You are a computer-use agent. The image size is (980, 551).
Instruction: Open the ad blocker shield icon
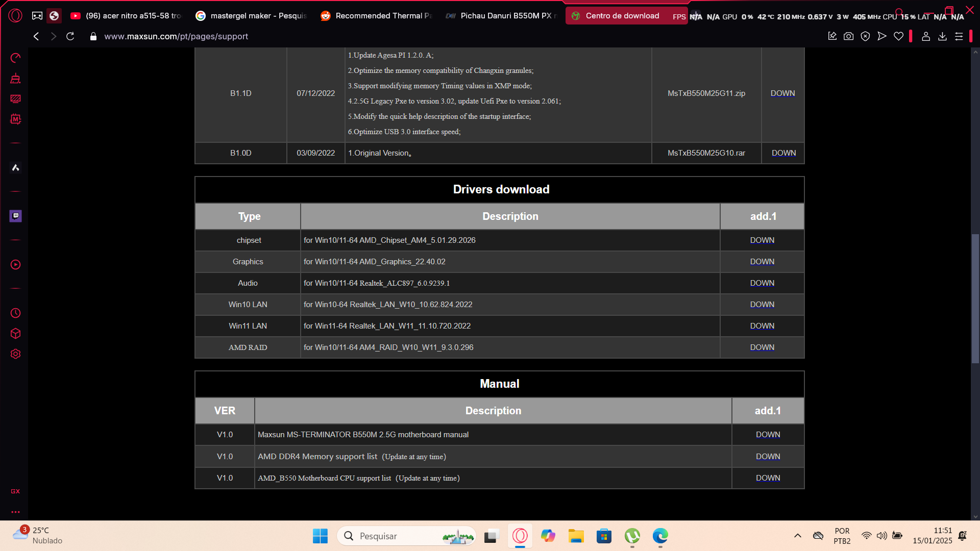click(x=865, y=36)
